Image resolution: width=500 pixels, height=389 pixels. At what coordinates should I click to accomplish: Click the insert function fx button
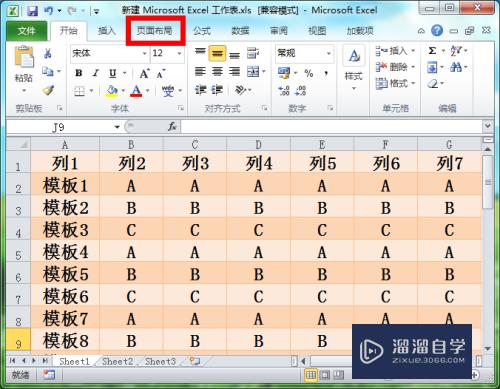[x=172, y=127]
